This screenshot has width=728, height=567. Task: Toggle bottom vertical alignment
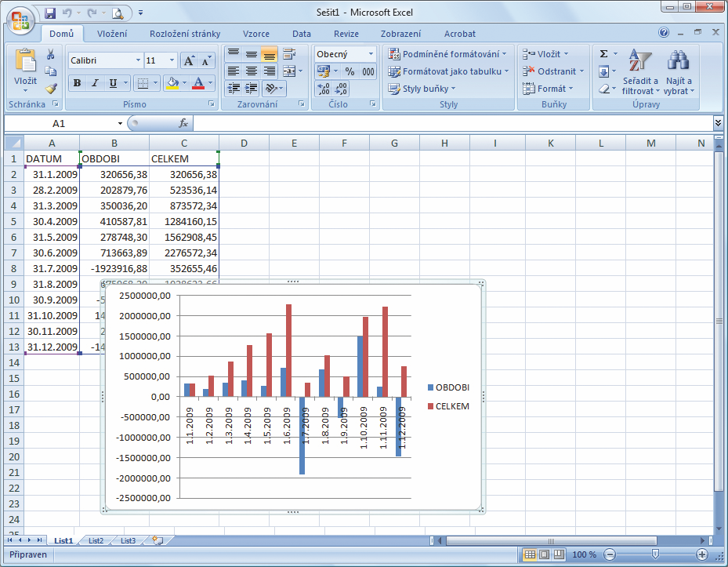tap(270, 54)
